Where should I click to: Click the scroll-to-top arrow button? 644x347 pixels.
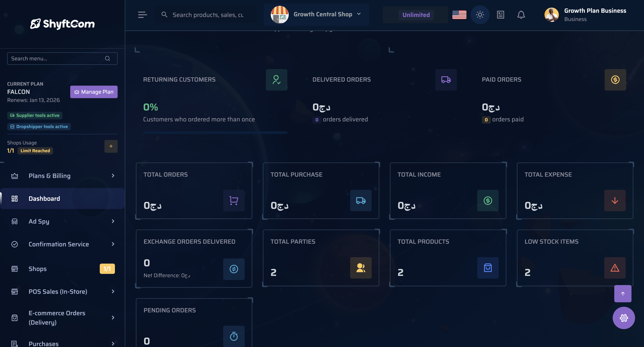pos(623,294)
